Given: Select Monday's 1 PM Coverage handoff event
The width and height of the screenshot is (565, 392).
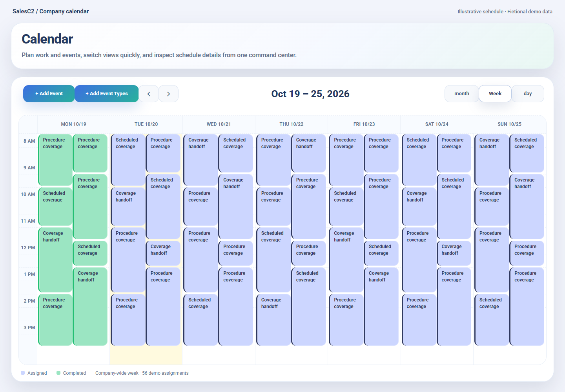Looking at the screenshot, I should click(x=90, y=307).
